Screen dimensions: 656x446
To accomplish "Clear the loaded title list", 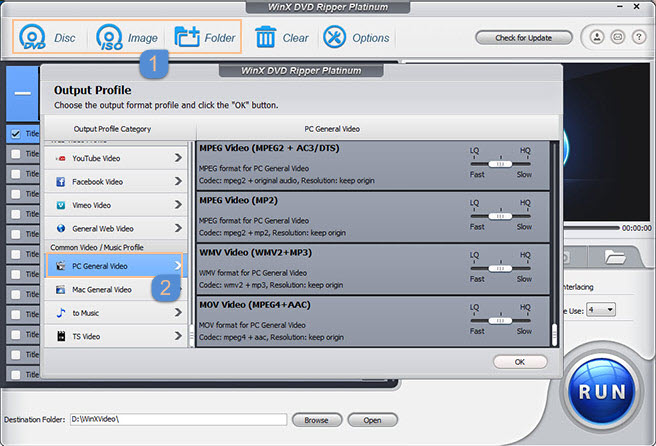I will point(282,37).
